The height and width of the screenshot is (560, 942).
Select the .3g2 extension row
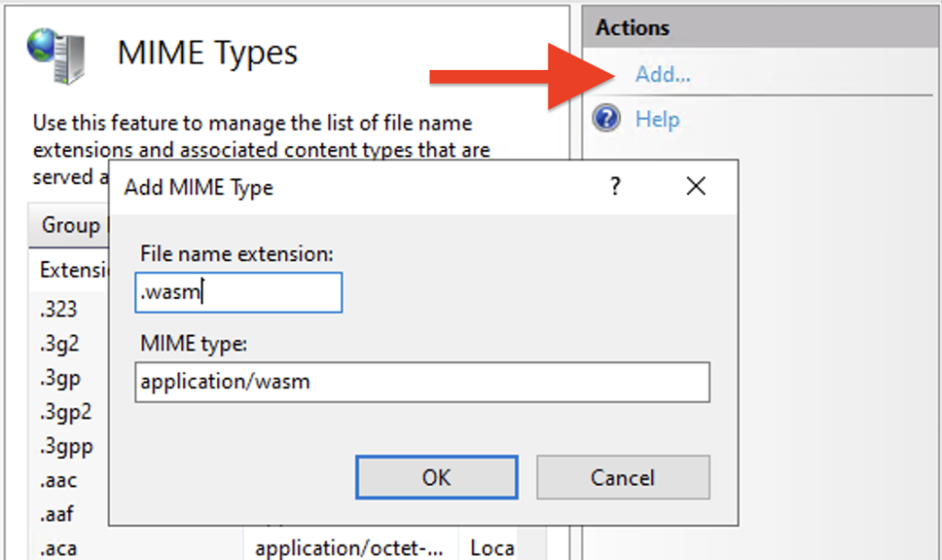[60, 343]
